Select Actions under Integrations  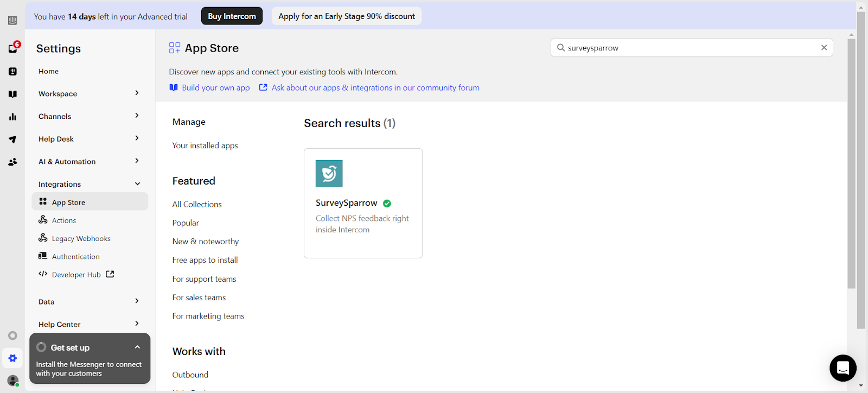64,220
